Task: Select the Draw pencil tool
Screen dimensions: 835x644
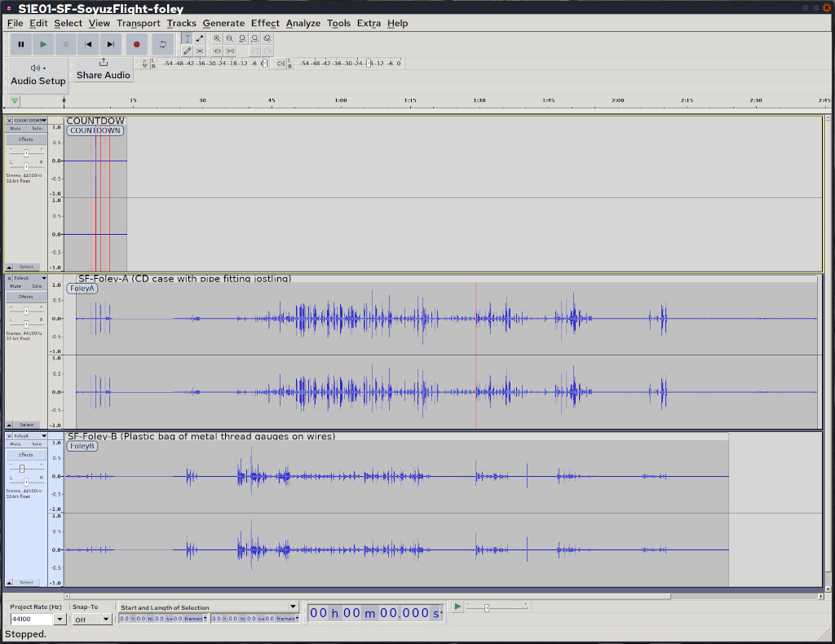Action: tap(187, 51)
